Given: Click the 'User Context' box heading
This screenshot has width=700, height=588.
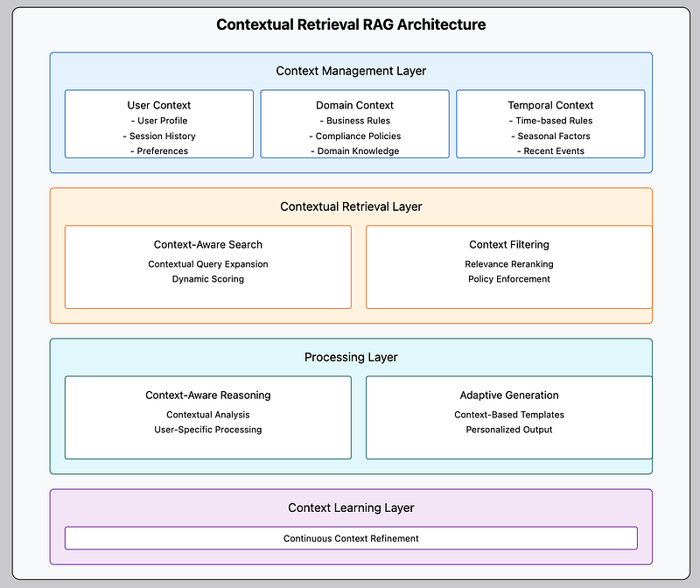Looking at the screenshot, I should [159, 105].
